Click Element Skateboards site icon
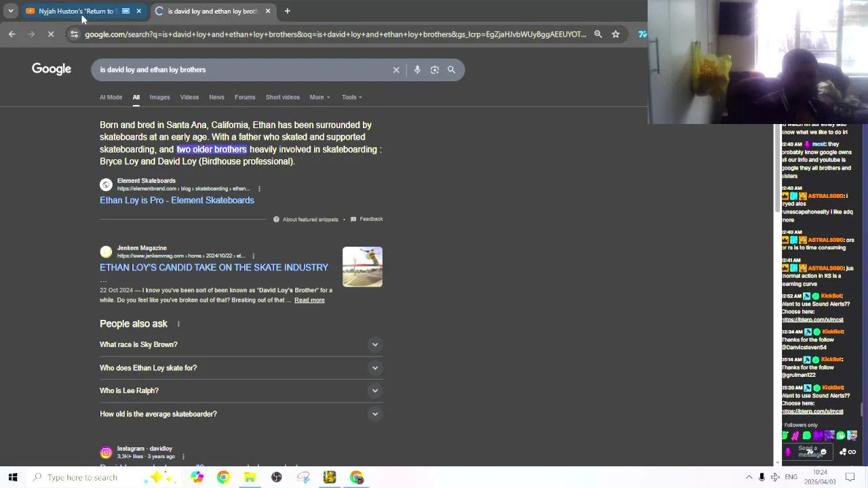The width and height of the screenshot is (868, 488). [106, 184]
